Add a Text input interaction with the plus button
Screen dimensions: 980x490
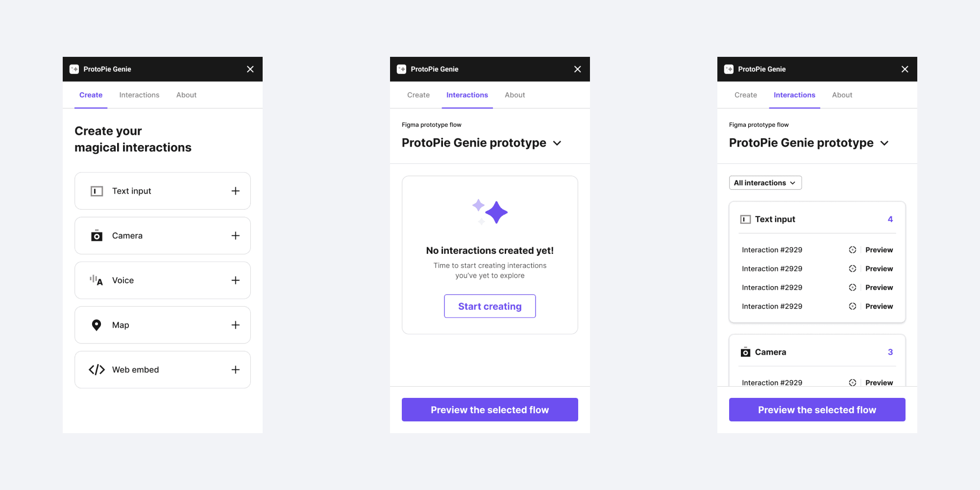click(x=236, y=191)
